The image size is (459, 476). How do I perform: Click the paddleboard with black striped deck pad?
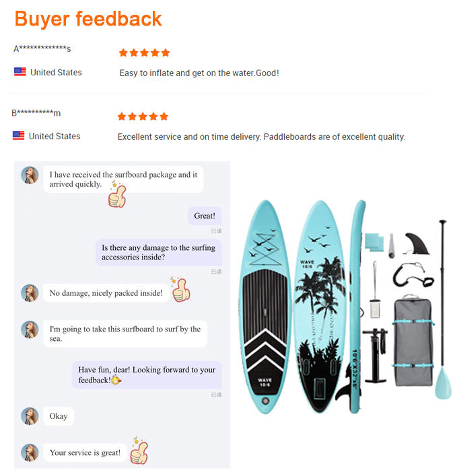(x=264, y=303)
